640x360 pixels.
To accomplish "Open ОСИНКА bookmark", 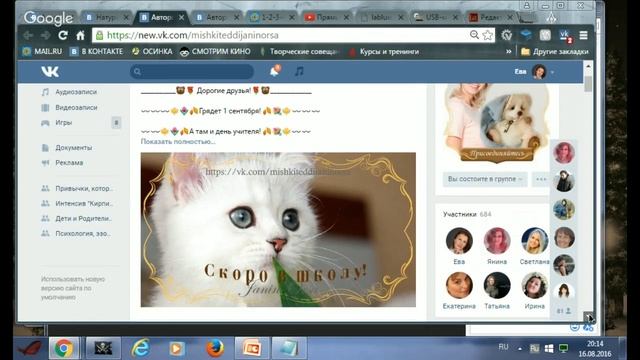I will 152,51.
